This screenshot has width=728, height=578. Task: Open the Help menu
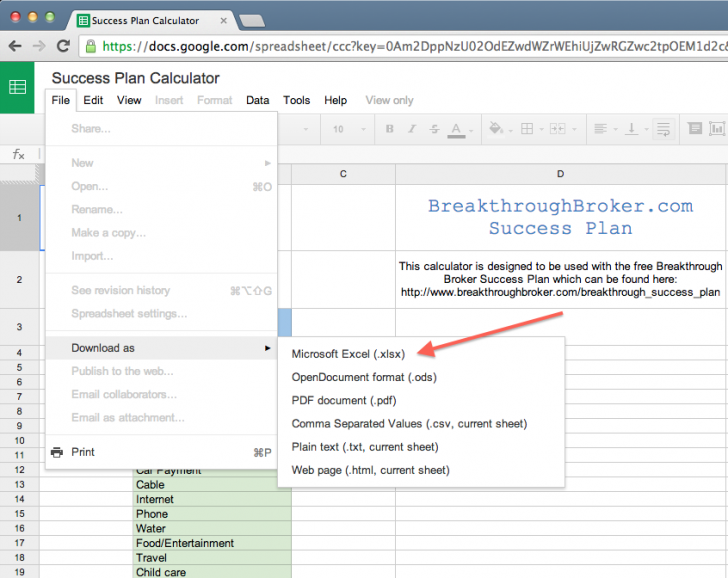point(335,100)
